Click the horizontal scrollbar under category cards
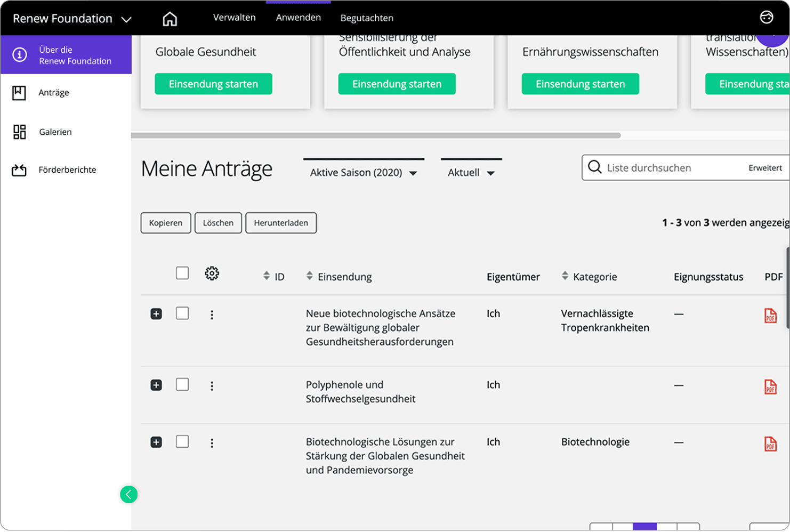Viewport: 790px width, 532px height. (376, 135)
